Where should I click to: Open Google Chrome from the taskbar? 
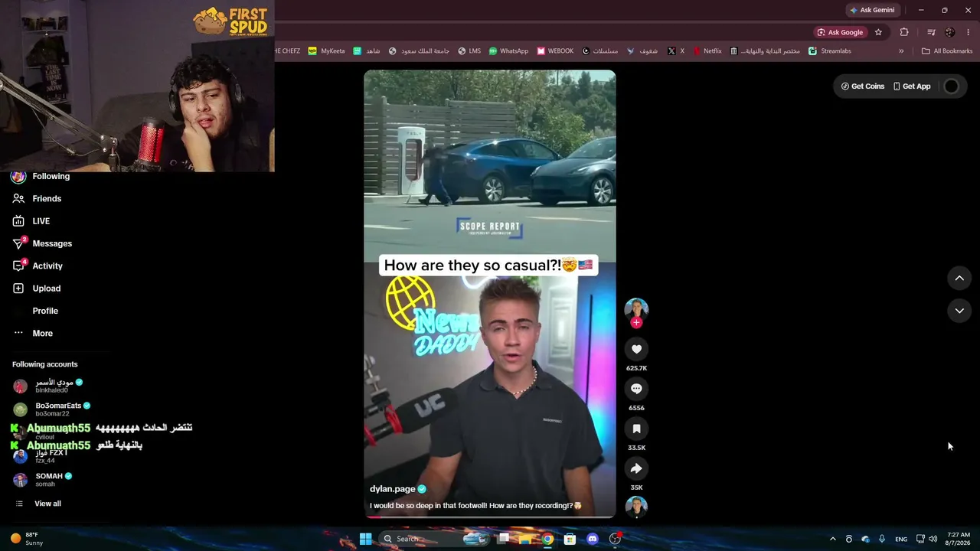tap(547, 539)
